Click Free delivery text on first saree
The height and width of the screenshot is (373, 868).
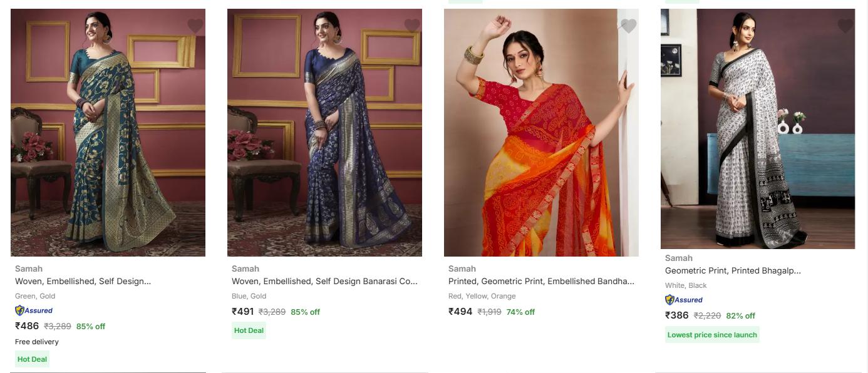tap(37, 342)
